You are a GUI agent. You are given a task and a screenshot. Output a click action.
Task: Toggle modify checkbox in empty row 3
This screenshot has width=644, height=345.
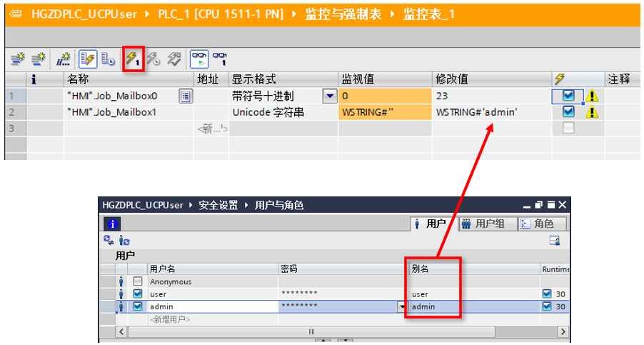568,128
